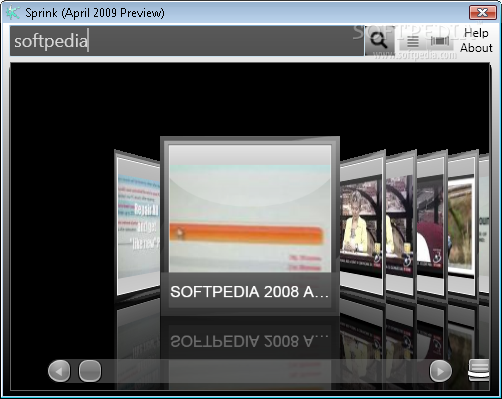Switch to the list view icon

point(413,41)
